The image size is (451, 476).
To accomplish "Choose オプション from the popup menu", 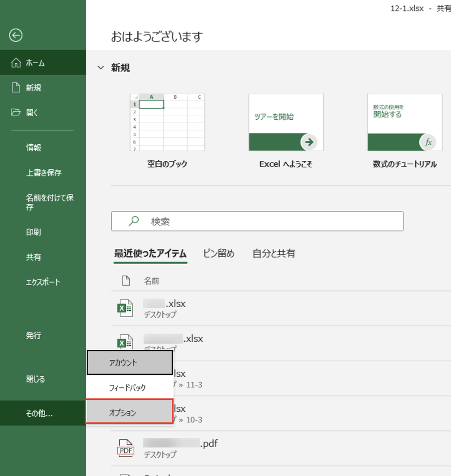I will [130, 412].
